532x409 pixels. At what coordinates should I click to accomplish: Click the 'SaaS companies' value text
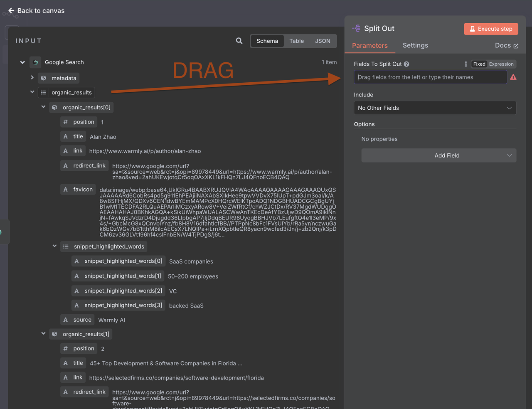click(191, 261)
